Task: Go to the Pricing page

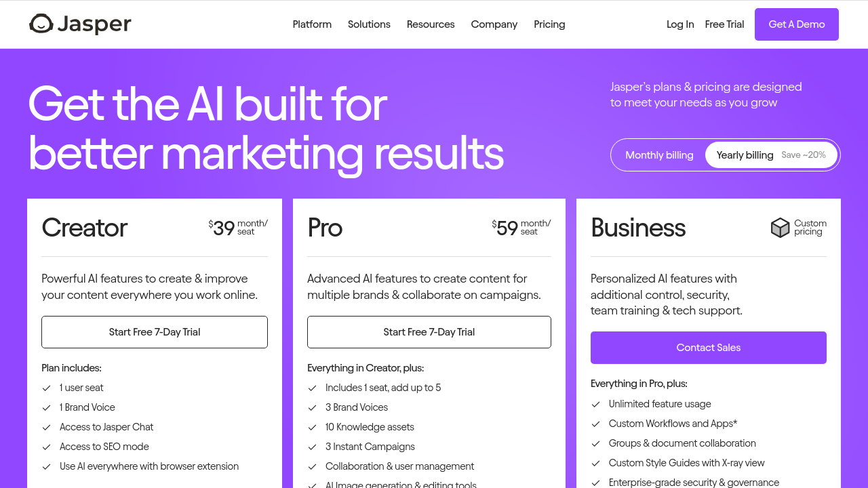Action: (549, 24)
